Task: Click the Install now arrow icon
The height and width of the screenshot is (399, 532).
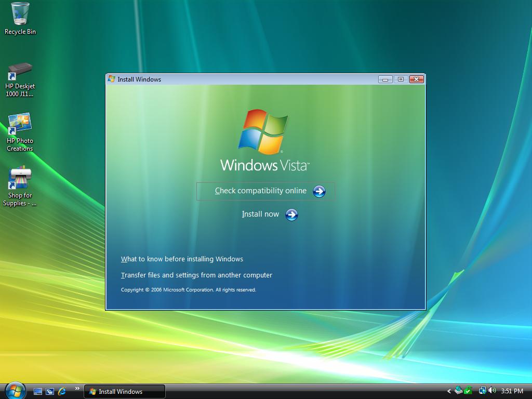Action: point(291,215)
